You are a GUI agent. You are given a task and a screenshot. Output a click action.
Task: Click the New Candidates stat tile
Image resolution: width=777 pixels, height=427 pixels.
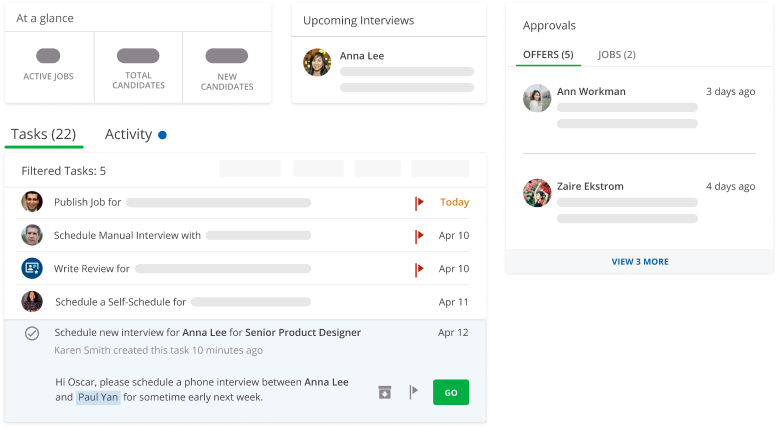click(227, 66)
